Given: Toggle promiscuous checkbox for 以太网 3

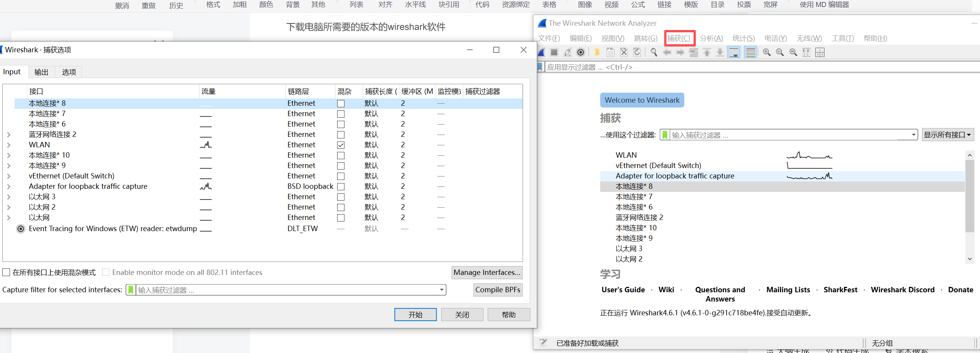Looking at the screenshot, I should click(341, 197).
